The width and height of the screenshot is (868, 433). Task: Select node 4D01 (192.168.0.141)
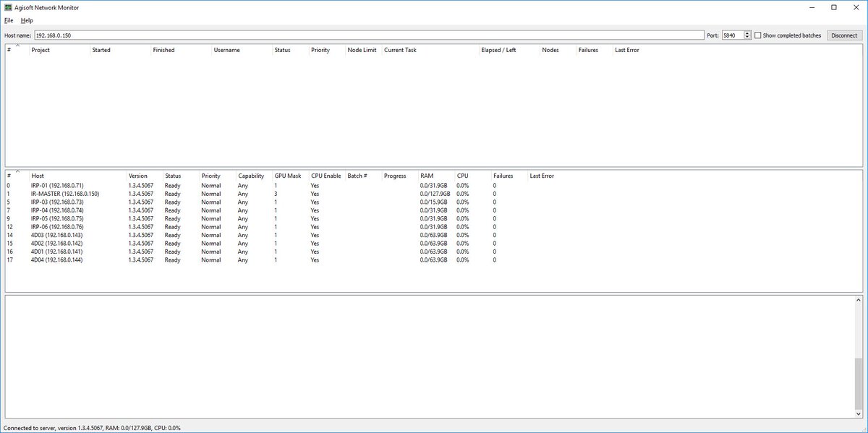(56, 252)
